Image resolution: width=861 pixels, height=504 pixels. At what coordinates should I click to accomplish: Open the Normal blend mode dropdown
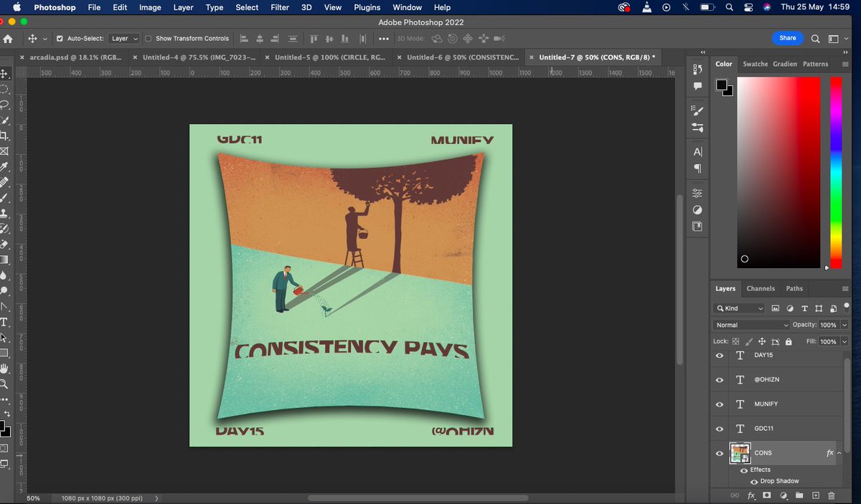click(752, 325)
